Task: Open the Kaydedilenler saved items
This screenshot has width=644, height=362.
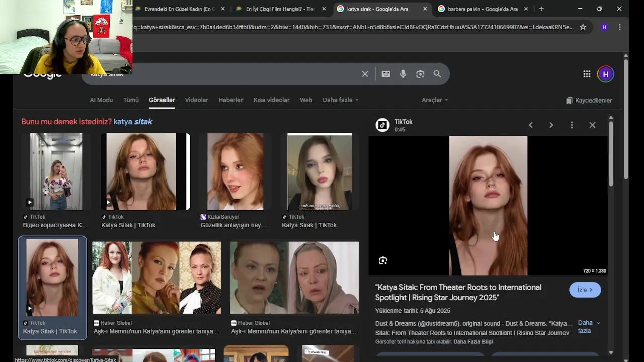Action: [x=589, y=100]
